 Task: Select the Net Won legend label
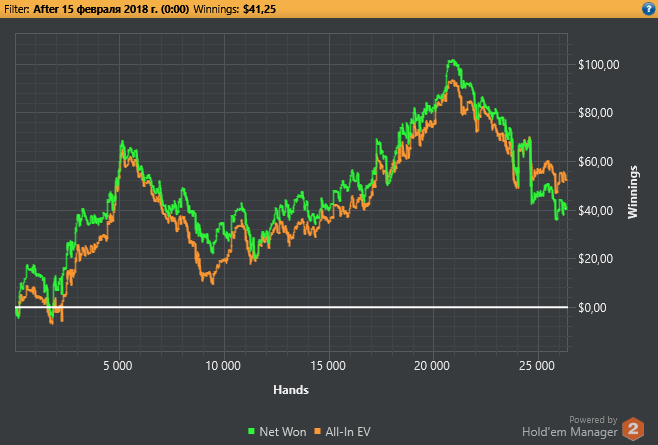[283, 432]
